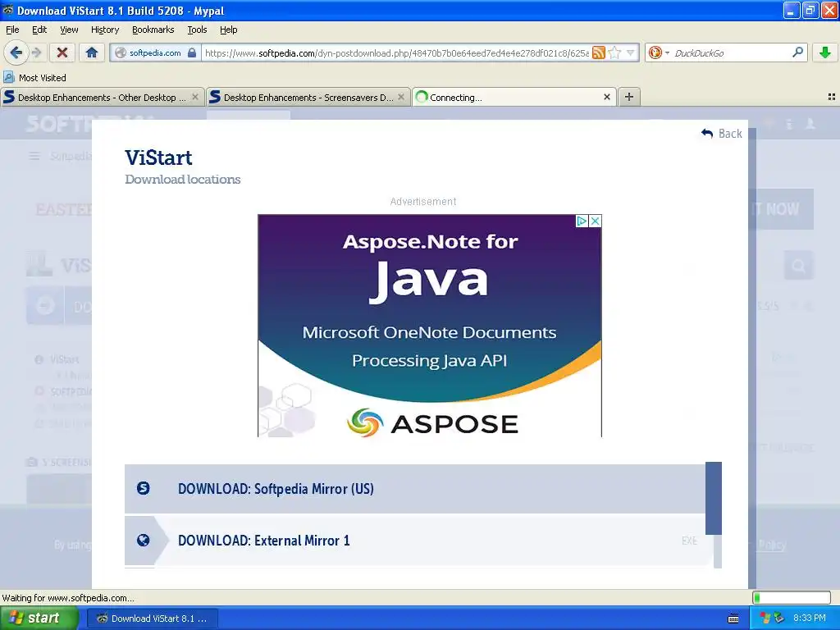Click the blurred search icon on Softpedia page
Screen dimensions: 840x630
tap(798, 266)
